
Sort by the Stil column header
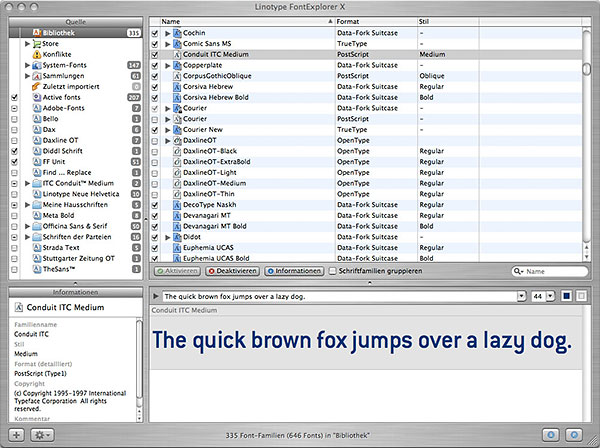coord(448,22)
